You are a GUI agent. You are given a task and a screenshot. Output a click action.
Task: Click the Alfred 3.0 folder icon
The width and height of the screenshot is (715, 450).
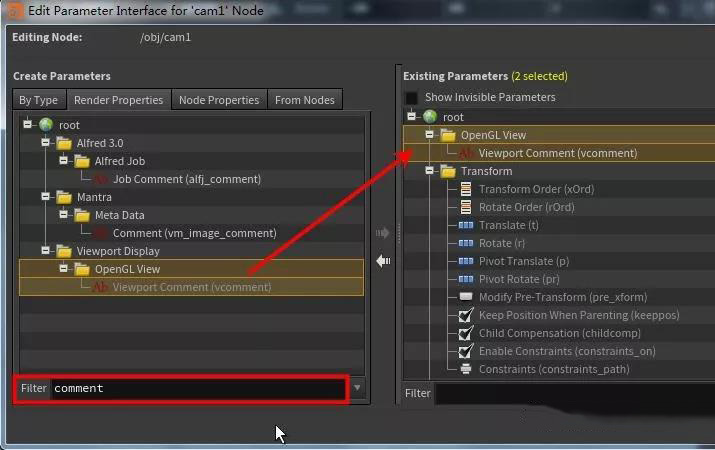click(x=64, y=144)
